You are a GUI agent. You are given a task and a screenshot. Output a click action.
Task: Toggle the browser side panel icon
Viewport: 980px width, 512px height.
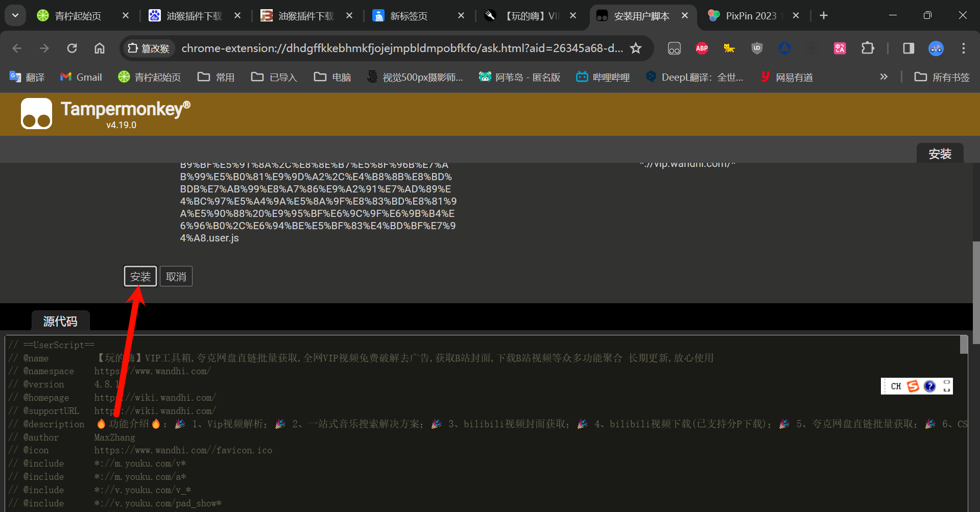pyautogui.click(x=908, y=48)
